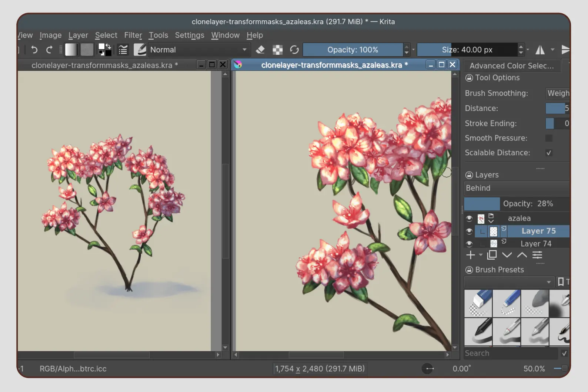The width and height of the screenshot is (588, 392).
Task: Hide Layer 74 visibility eye
Action: click(469, 244)
